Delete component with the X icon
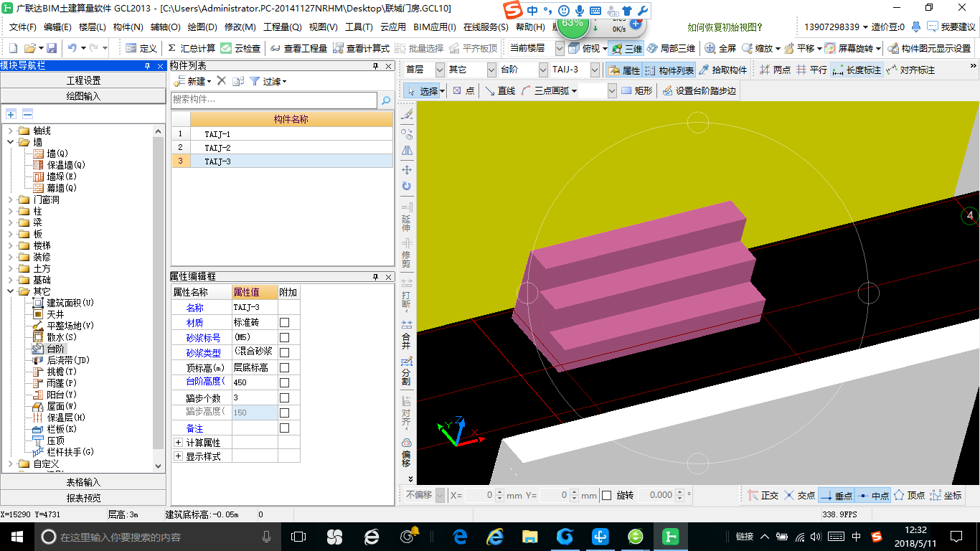Viewport: 980px width, 551px height. [222, 81]
